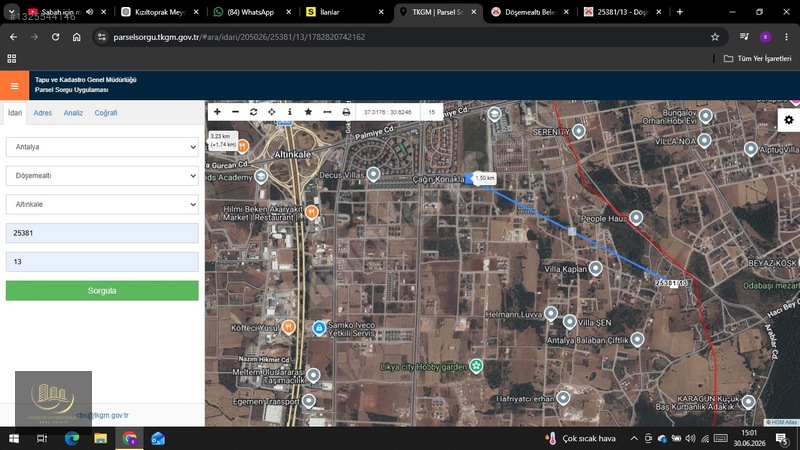
Task: Open the Tüm Yer İşaretleri bookmarks folder
Action: point(758,59)
